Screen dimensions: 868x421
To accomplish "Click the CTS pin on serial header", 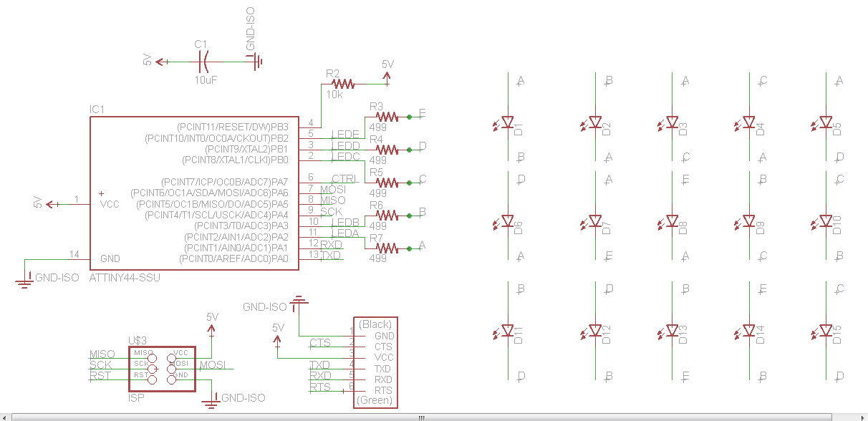I will [383, 347].
